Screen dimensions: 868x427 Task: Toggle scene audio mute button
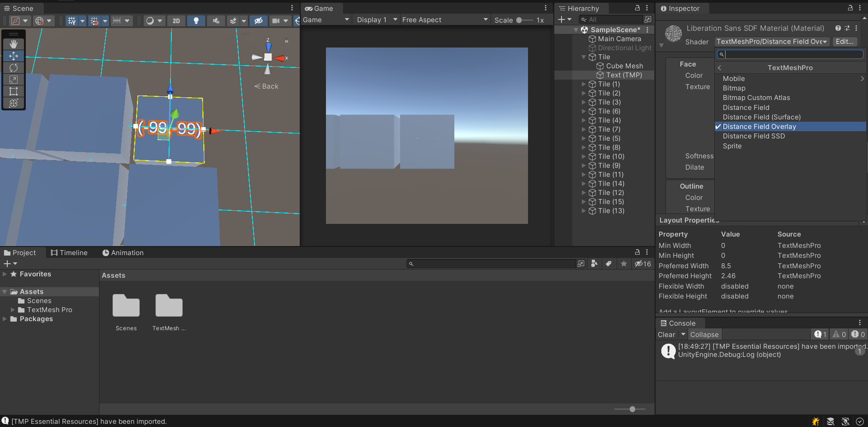216,20
